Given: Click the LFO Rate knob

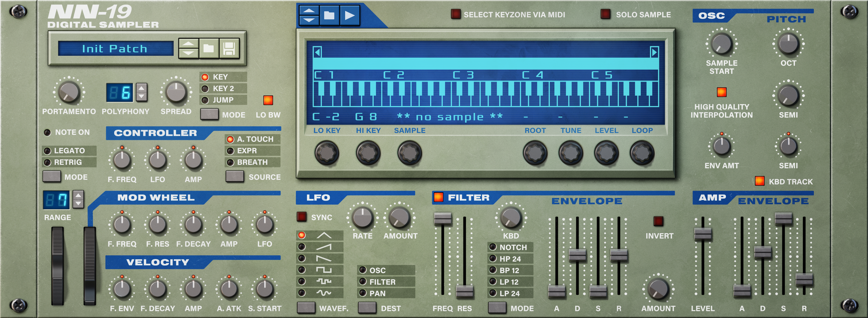Looking at the screenshot, I should (x=362, y=218).
